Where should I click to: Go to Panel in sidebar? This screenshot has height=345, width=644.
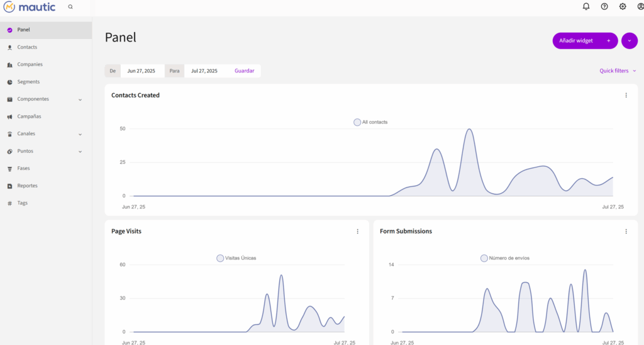[x=46, y=30]
